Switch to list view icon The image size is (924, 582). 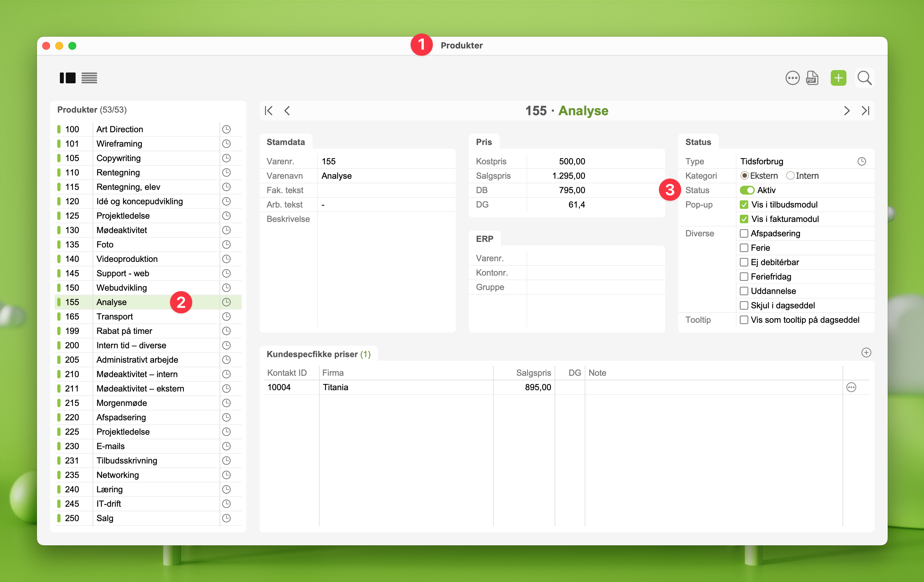(x=89, y=78)
